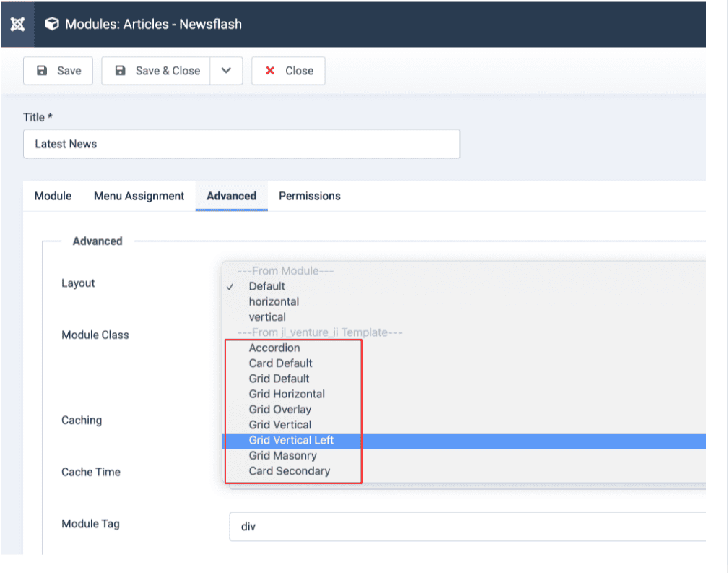Choose the Default layout option
The height and width of the screenshot is (573, 728).
click(x=267, y=286)
